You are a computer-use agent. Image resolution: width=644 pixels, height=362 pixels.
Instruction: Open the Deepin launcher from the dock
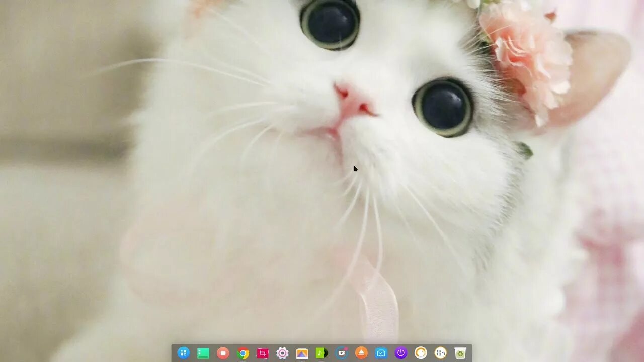pos(184,353)
